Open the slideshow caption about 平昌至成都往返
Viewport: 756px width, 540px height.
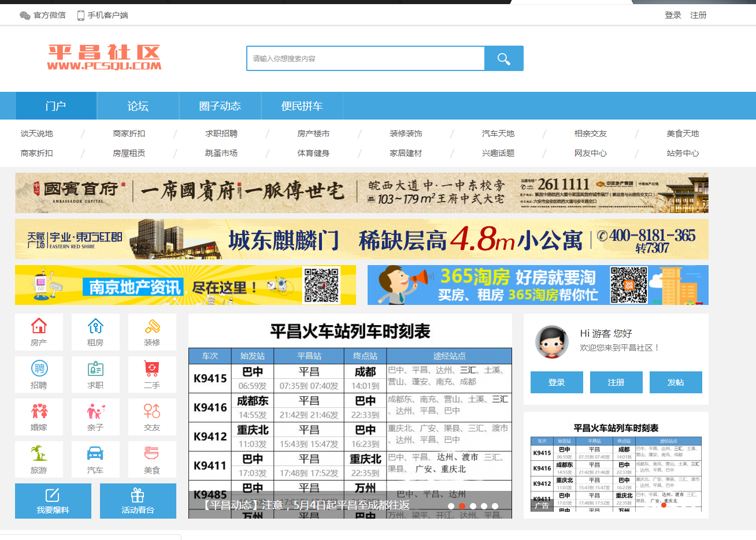[306, 505]
